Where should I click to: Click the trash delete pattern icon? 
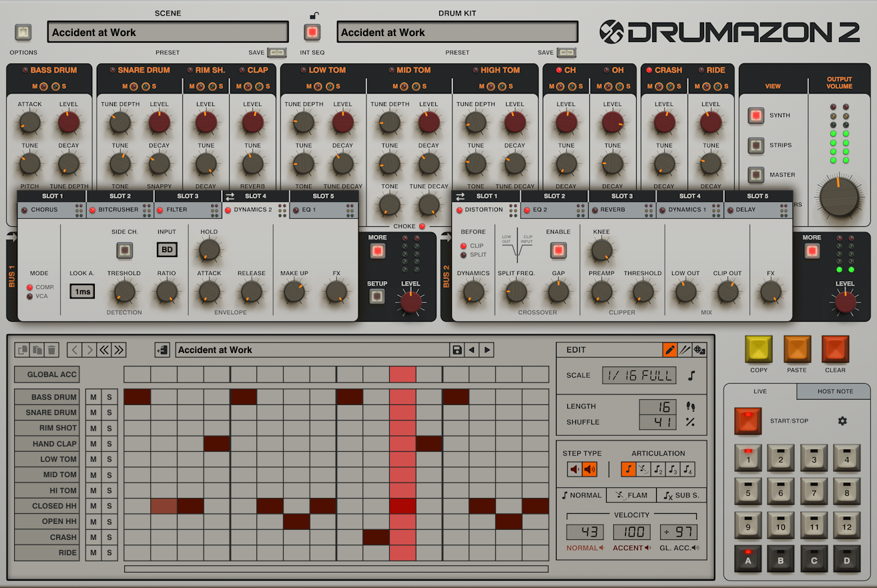pos(51,349)
